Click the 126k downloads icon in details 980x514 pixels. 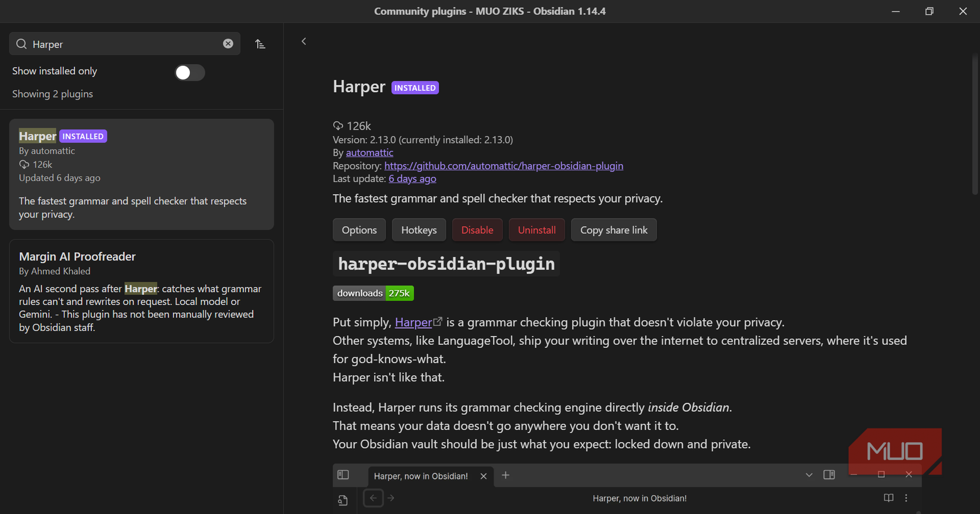click(x=338, y=126)
